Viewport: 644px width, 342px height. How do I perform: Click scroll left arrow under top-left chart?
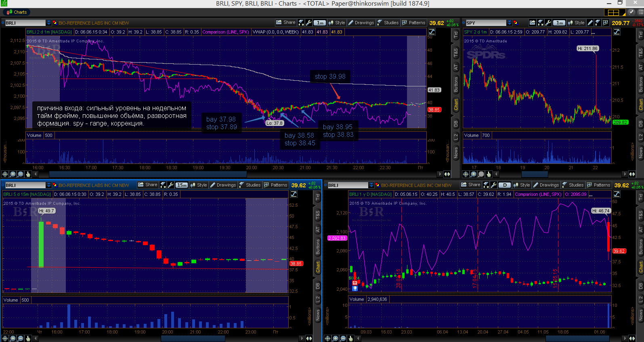point(36,174)
